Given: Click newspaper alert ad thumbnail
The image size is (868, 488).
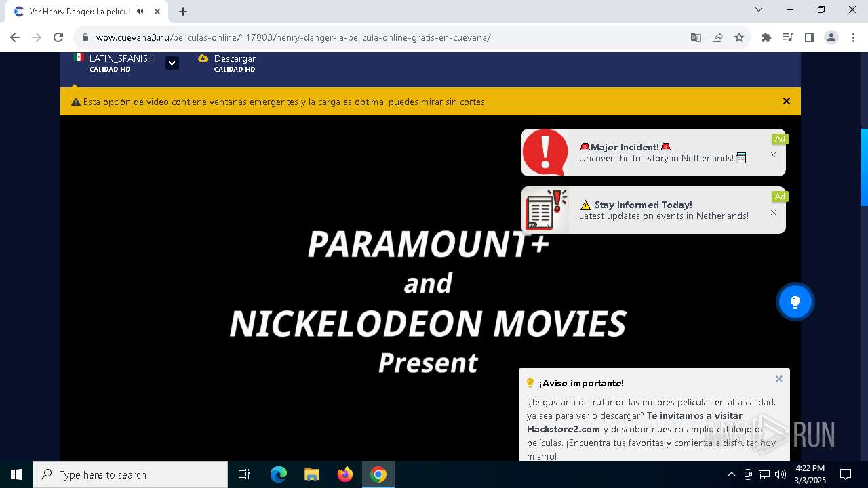Looking at the screenshot, I should click(545, 210).
